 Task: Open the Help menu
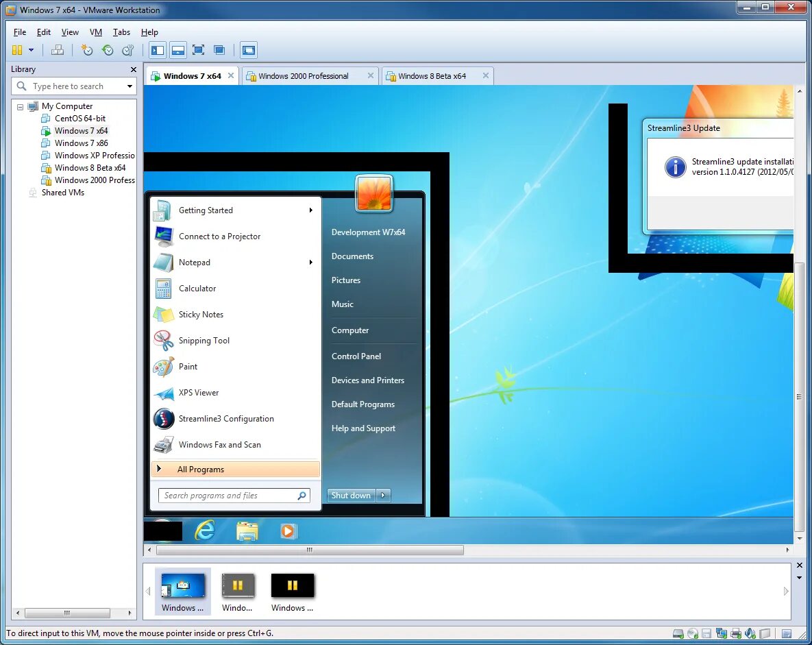[149, 32]
